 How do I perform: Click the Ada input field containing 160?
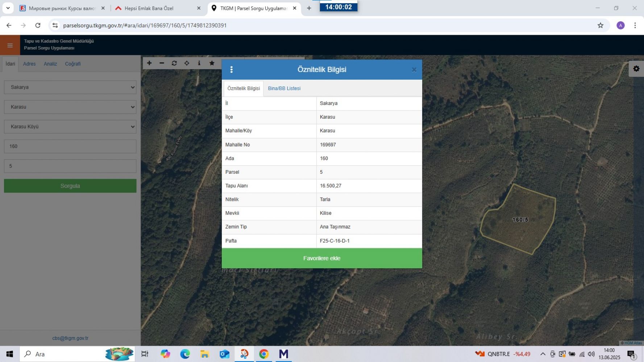point(70,147)
